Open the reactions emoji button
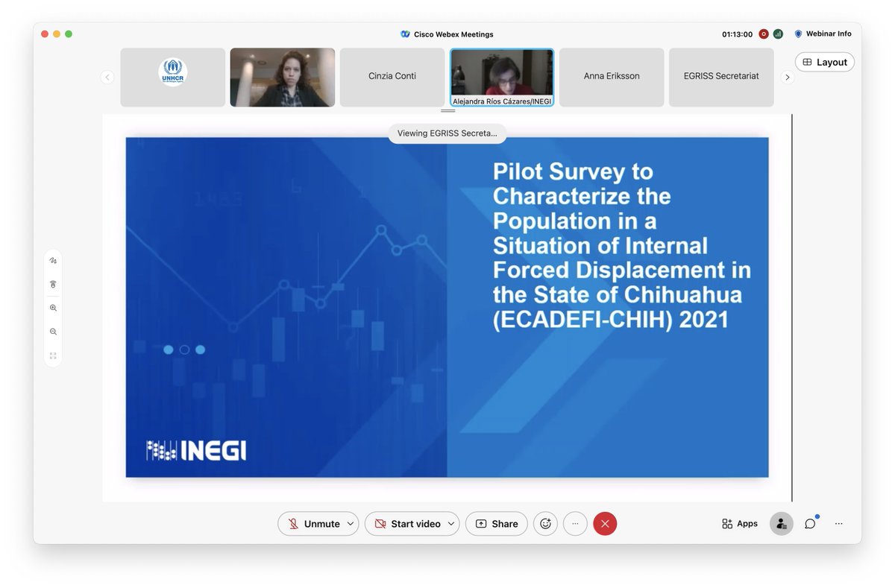Viewport: 895px width, 588px height. (x=545, y=524)
